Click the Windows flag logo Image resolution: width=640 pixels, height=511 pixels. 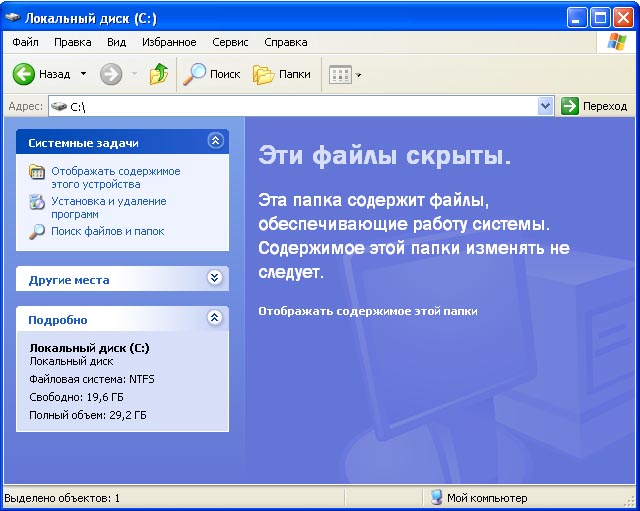point(616,42)
